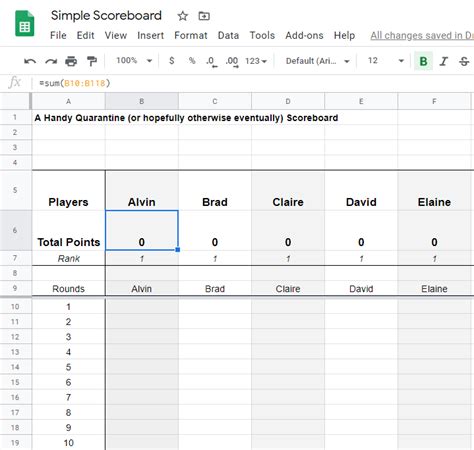474x450 pixels.
Task: Open the File menu
Action: [58, 35]
